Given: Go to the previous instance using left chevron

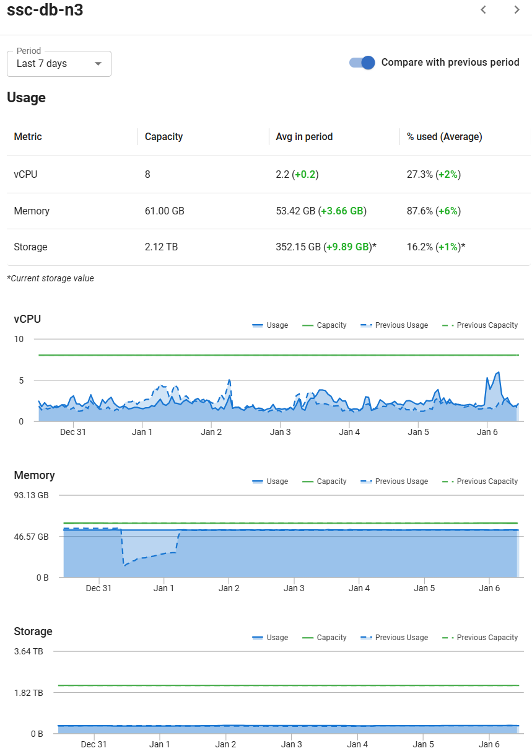Looking at the screenshot, I should (x=484, y=10).
